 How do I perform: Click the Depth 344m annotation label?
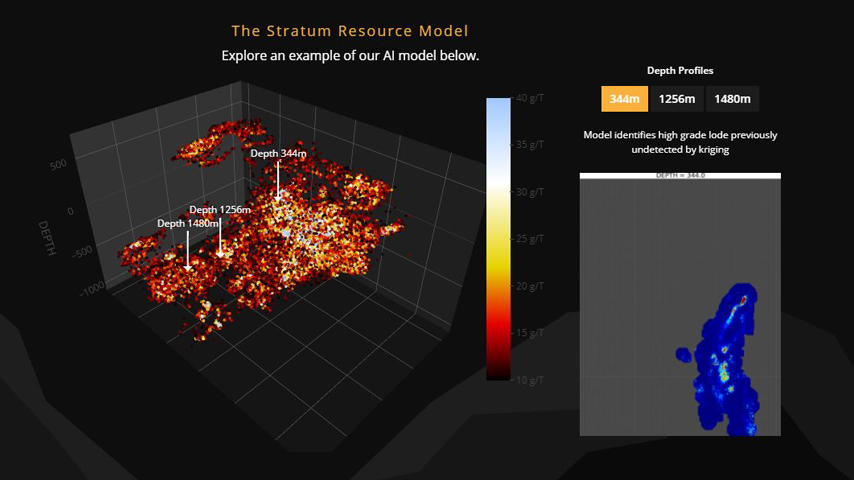pyautogui.click(x=278, y=153)
